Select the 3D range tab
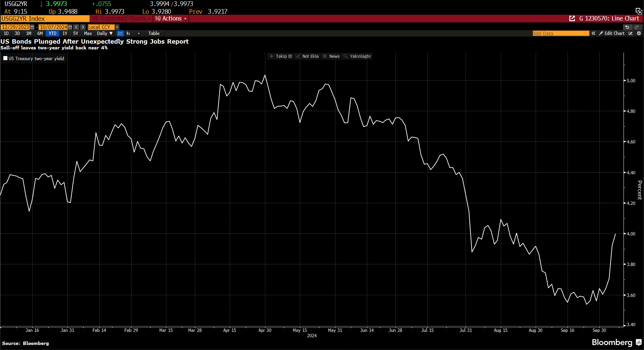This screenshot has height=350, width=644. click(x=17, y=33)
